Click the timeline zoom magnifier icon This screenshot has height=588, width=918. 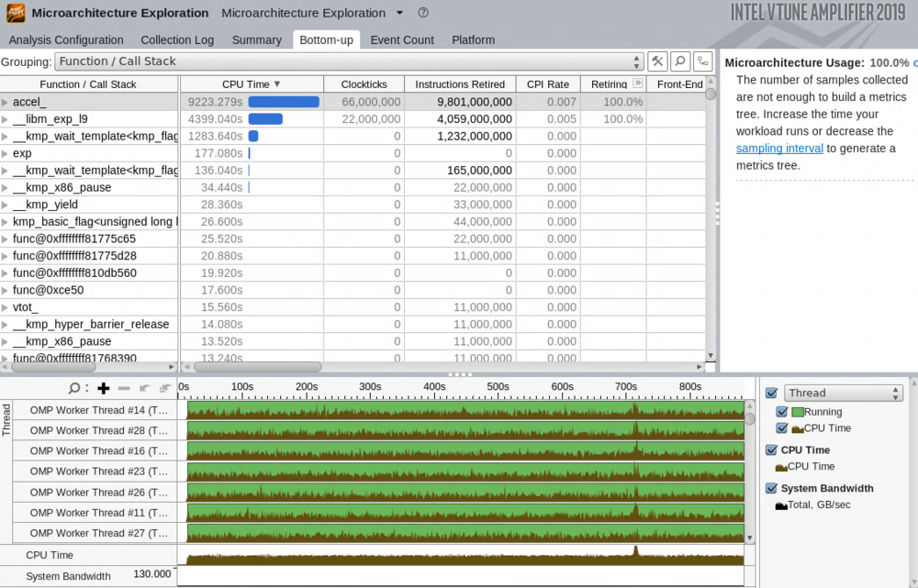coord(76,388)
